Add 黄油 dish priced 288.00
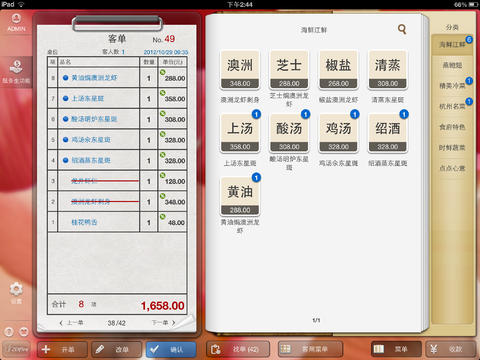480x360 pixels. 240,196
